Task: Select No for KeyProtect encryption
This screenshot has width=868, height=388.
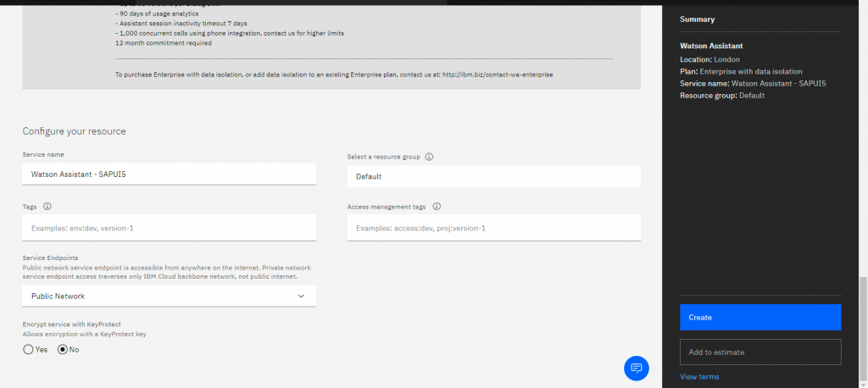Action: pos(63,350)
